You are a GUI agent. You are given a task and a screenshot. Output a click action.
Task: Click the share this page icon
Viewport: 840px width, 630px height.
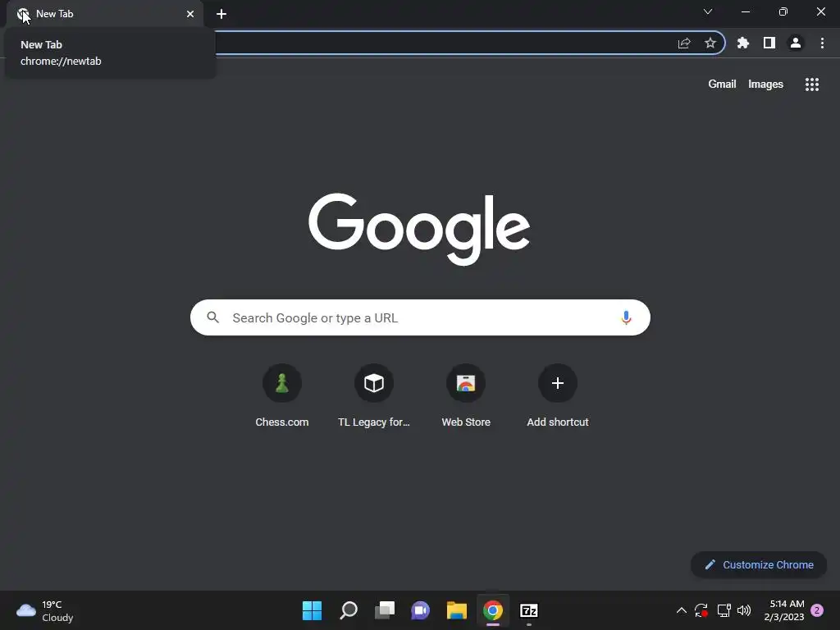tap(684, 43)
